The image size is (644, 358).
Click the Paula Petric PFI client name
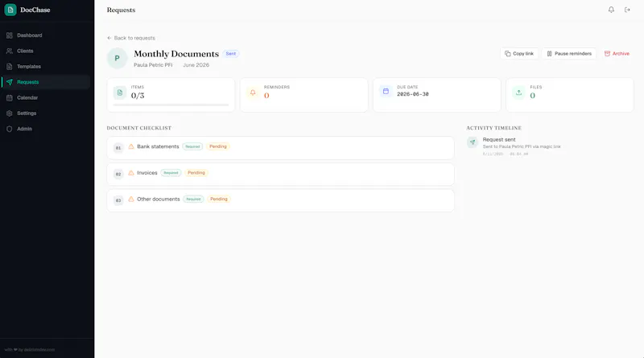(153, 65)
